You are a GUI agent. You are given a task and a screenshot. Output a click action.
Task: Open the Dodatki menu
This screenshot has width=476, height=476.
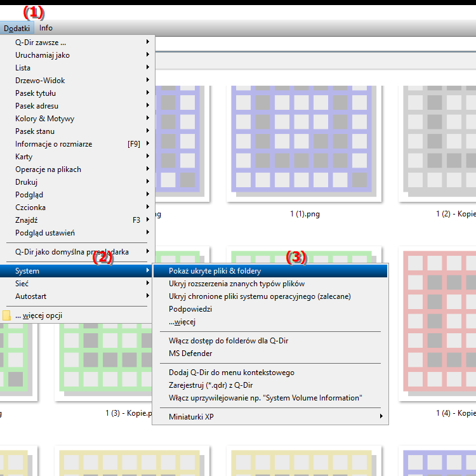tap(17, 28)
